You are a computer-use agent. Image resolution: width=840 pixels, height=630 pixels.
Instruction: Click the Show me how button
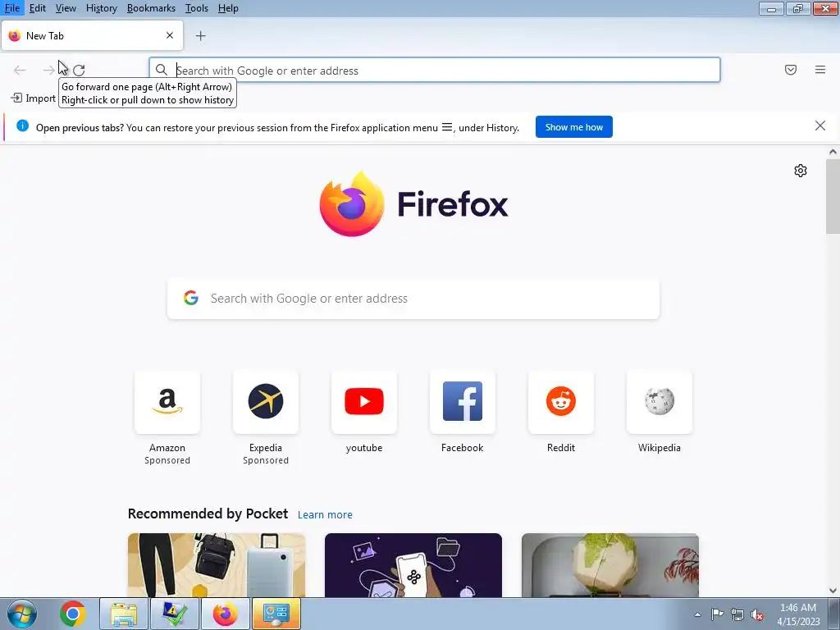pos(573,127)
